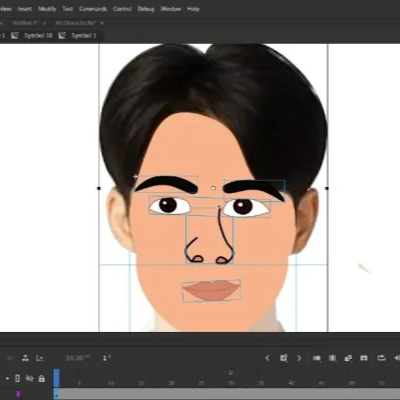The height and width of the screenshot is (400, 400).
Task: Open the Modify menu
Action: click(x=47, y=9)
